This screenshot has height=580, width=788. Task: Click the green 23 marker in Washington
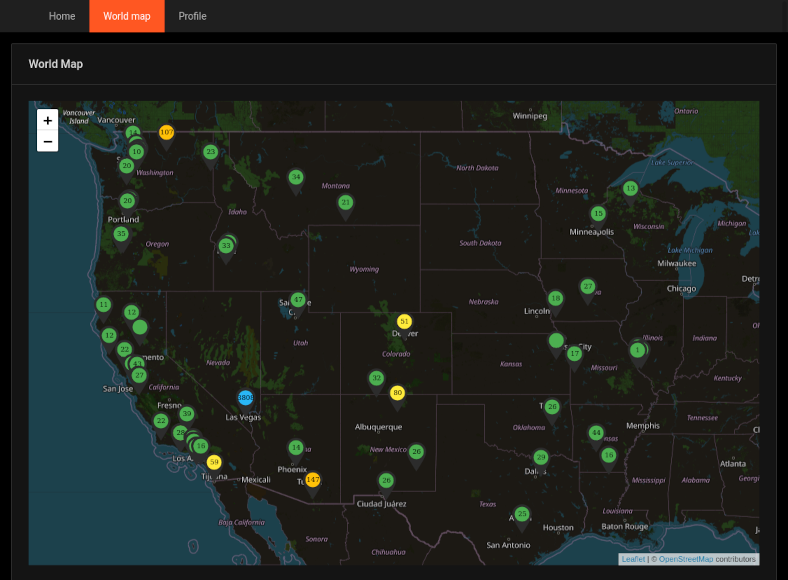click(211, 151)
